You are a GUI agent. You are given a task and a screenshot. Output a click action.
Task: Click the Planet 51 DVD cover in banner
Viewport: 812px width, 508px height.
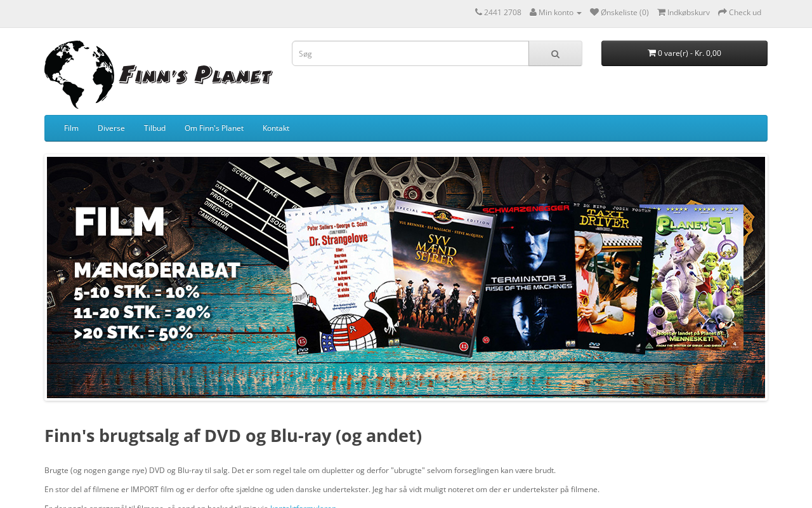point(691,277)
